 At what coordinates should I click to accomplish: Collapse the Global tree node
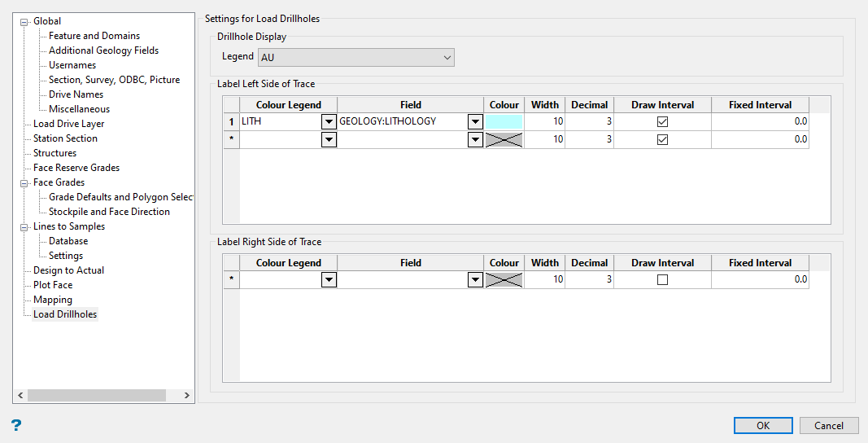tap(24, 21)
